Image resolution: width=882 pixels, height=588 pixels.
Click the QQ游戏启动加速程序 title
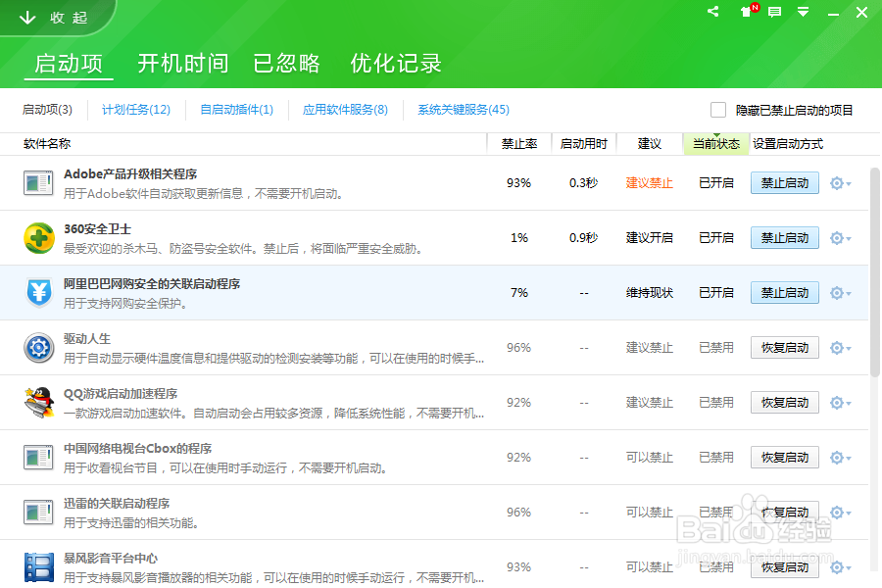click(x=121, y=394)
